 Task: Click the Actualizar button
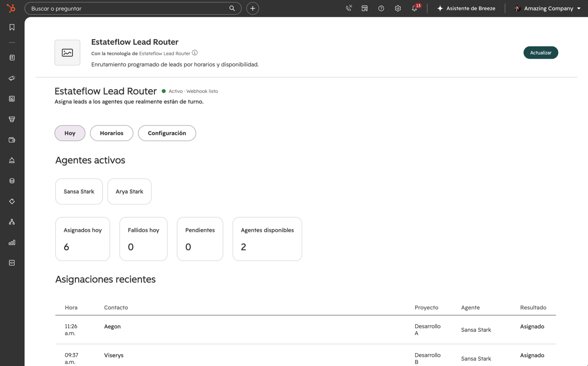[541, 53]
